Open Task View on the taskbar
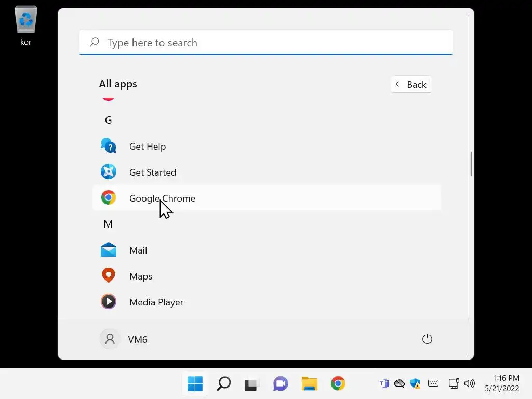This screenshot has width=532, height=399. tap(252, 384)
